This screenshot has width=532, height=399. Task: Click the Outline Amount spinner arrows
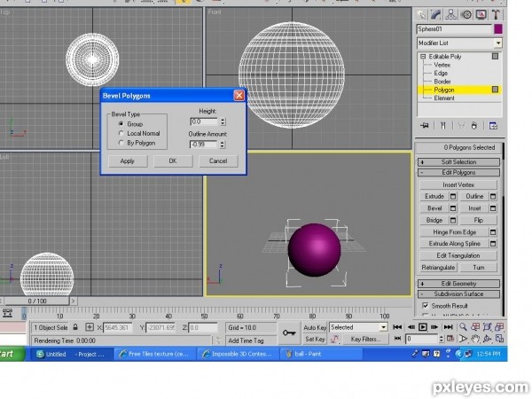223,145
